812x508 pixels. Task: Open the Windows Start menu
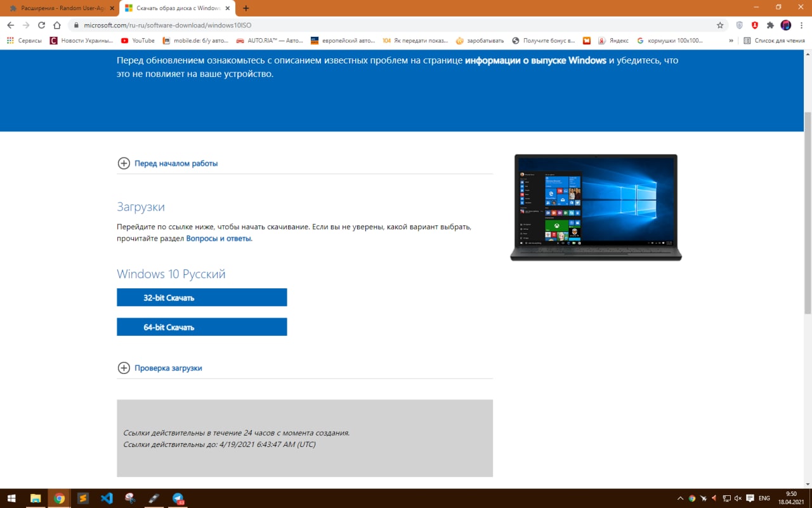point(11,498)
